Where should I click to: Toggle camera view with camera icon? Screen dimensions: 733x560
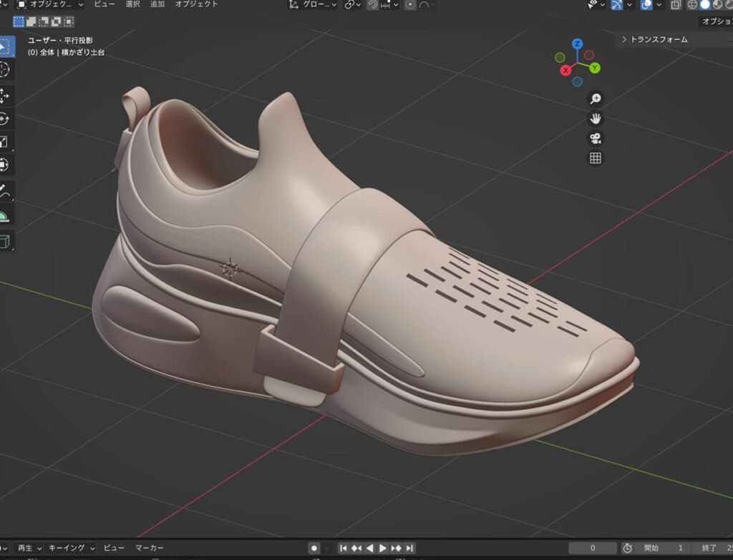click(595, 138)
